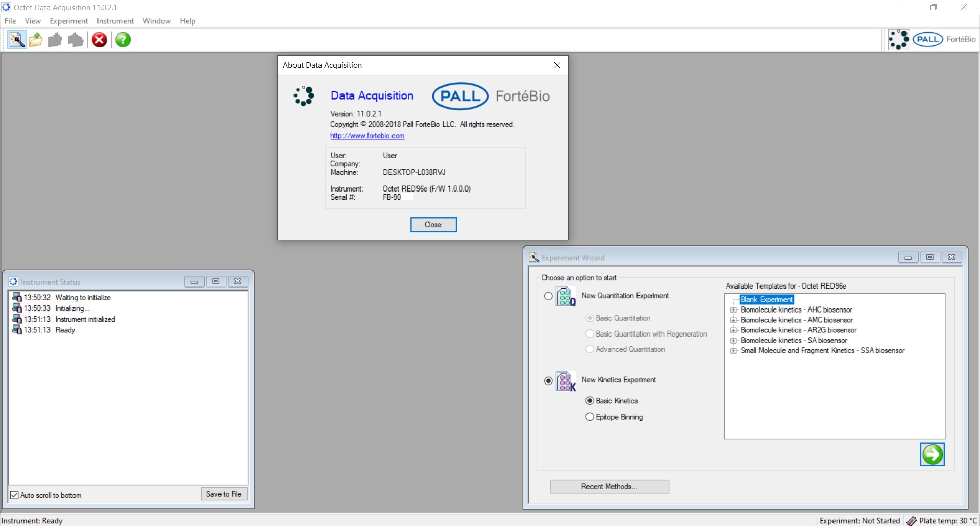The image size is (980, 526).
Task: Click the Octet app icon in title bar
Action: point(6,7)
